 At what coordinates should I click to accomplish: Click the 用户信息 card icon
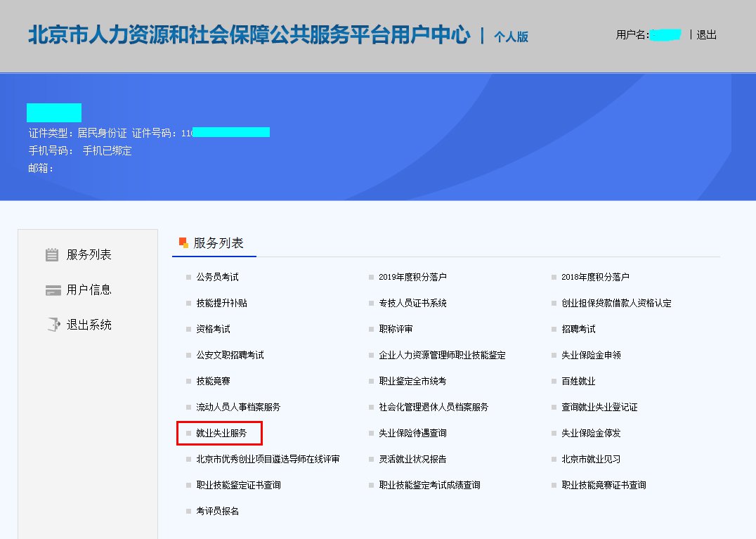52,290
